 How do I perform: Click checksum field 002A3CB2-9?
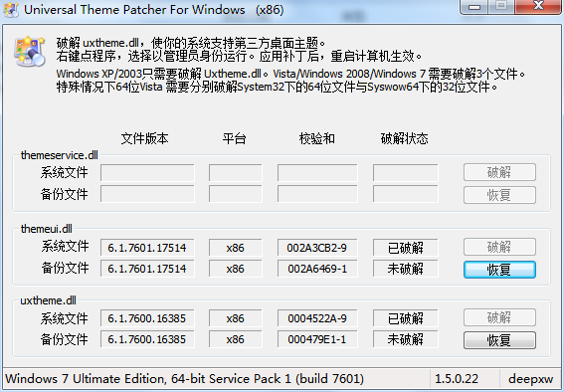[317, 248]
